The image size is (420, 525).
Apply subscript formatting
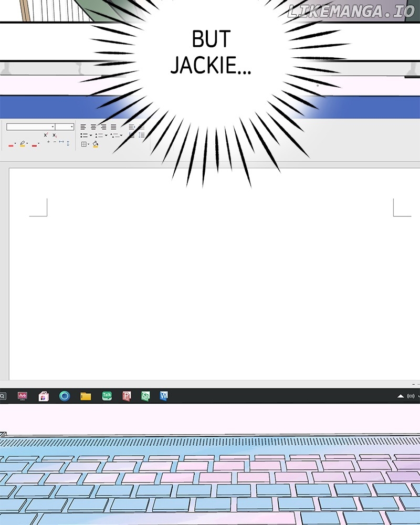coord(55,135)
